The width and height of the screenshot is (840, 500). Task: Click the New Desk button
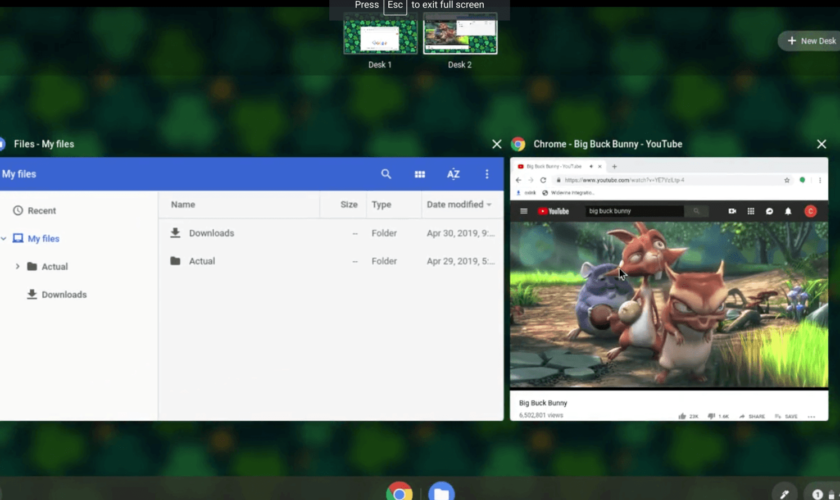coord(810,41)
